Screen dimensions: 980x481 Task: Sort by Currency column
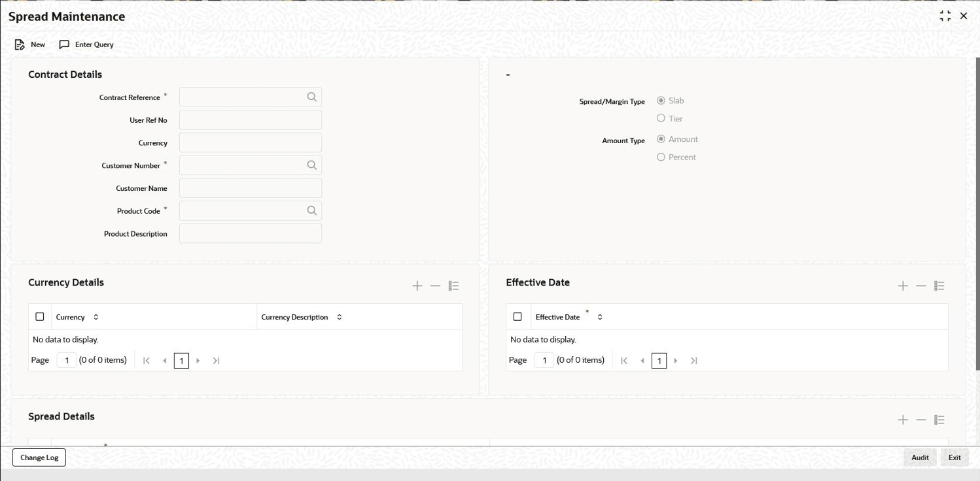96,317
